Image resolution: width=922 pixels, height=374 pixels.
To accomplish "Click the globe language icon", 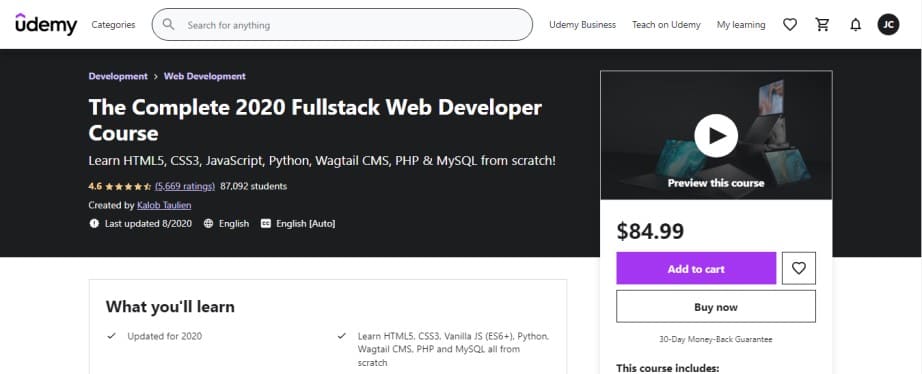I will 208,223.
